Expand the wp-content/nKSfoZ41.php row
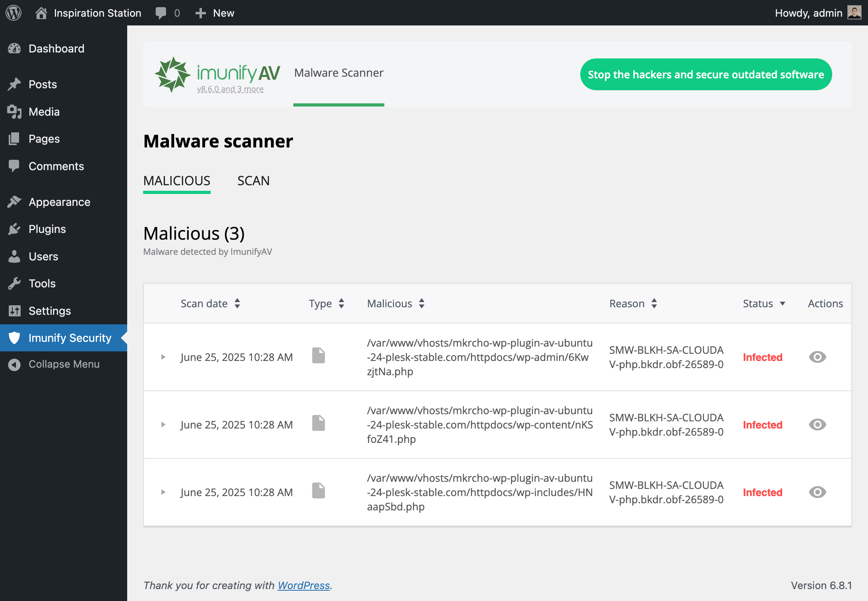Viewport: 868px width, 601px height. pos(163,425)
